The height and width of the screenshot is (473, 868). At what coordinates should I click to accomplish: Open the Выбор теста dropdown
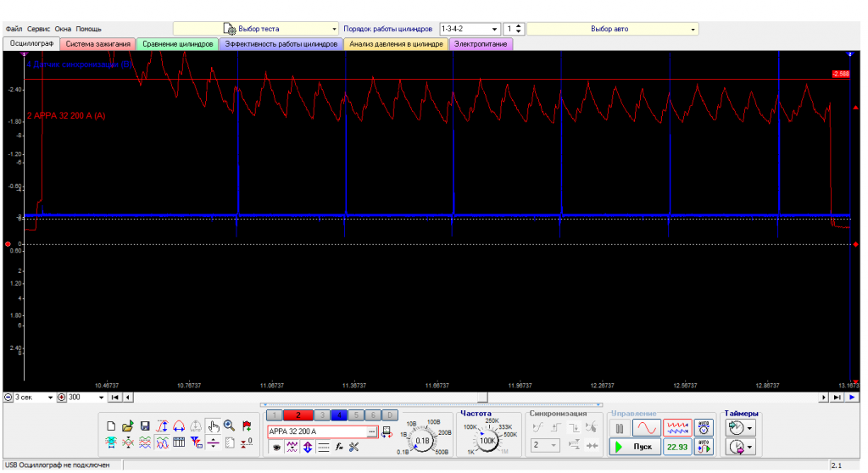pos(256,29)
